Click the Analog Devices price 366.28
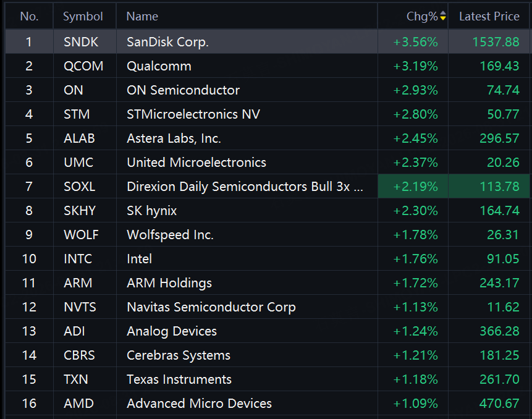The height and width of the screenshot is (419, 532). (x=499, y=331)
